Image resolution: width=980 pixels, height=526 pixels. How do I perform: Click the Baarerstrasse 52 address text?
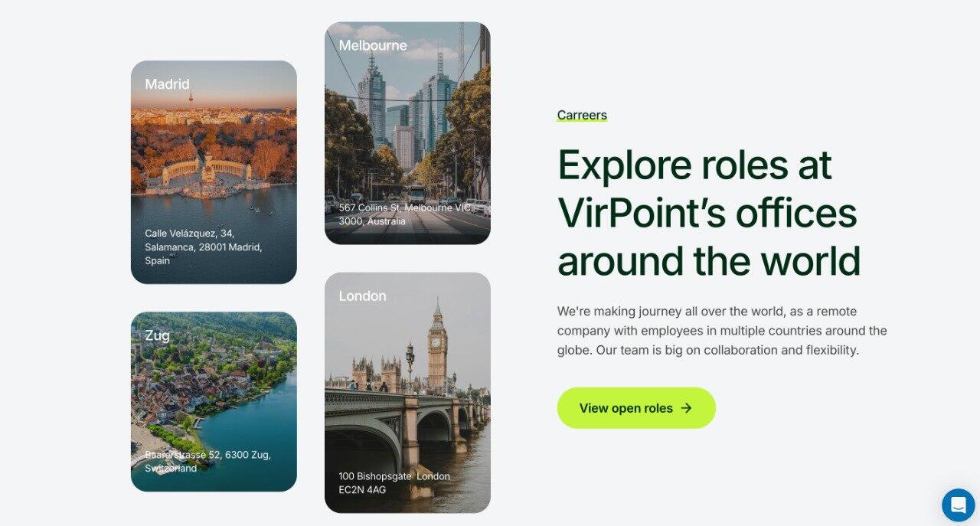(x=207, y=461)
